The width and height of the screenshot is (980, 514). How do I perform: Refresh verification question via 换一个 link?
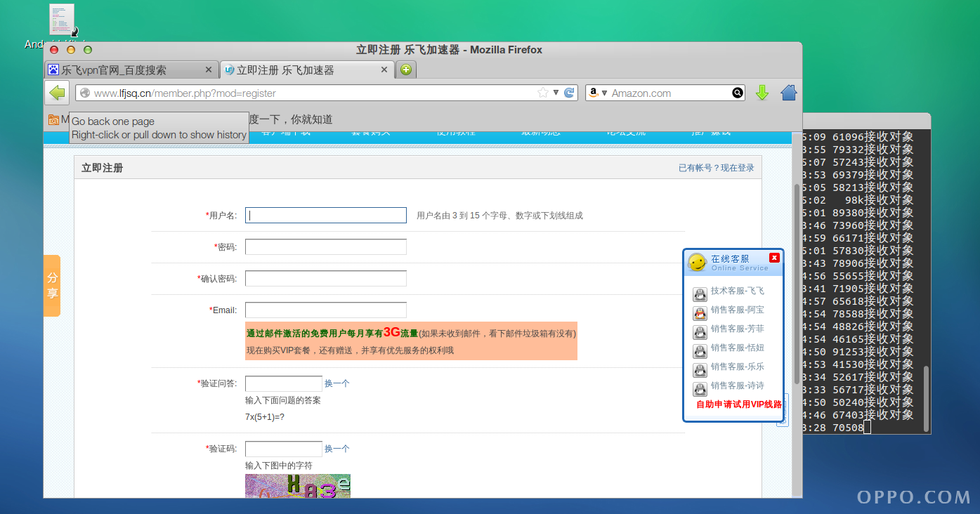337,383
